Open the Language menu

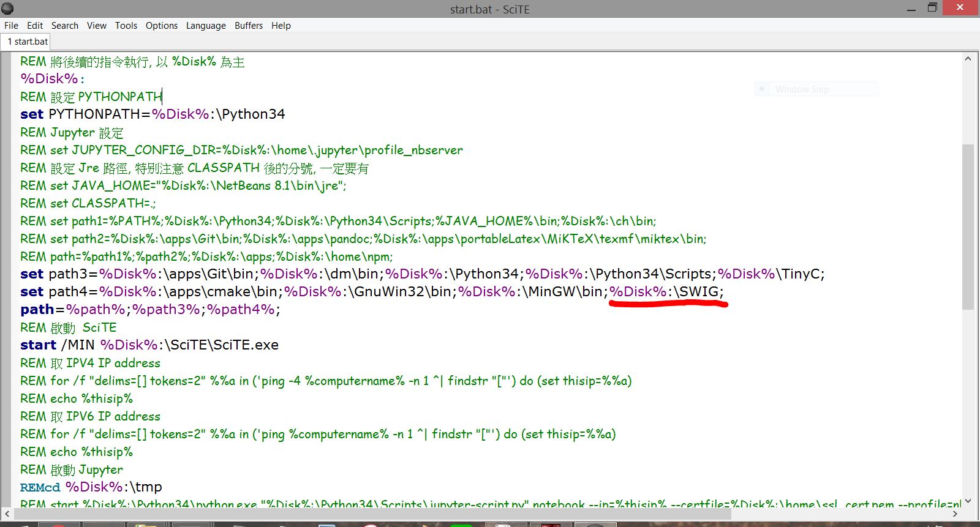206,26
